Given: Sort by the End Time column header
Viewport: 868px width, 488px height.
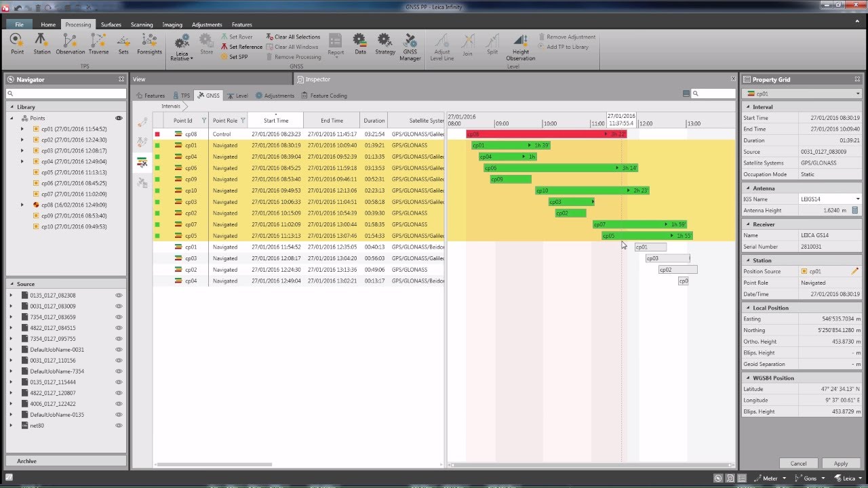Looking at the screenshot, I should pyautogui.click(x=332, y=121).
